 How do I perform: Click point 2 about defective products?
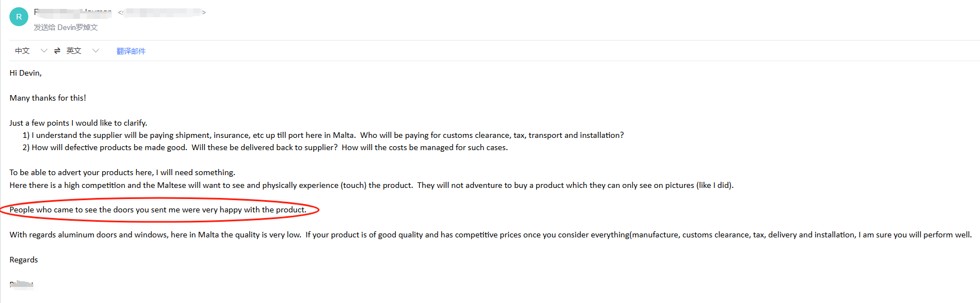[265, 147]
